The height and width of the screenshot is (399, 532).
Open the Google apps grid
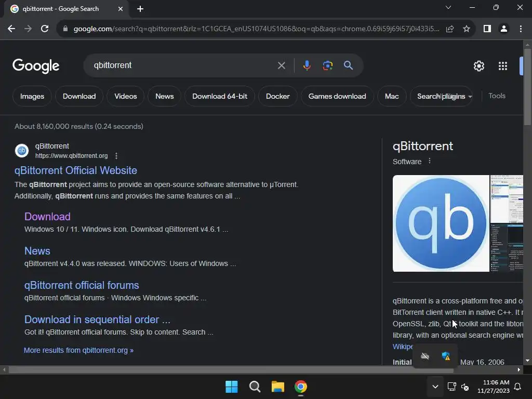[x=503, y=66]
